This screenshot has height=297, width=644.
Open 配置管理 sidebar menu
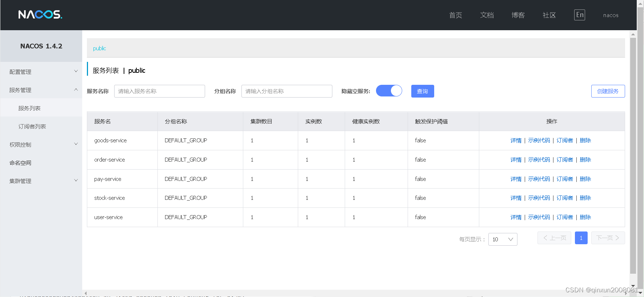pyautogui.click(x=20, y=72)
